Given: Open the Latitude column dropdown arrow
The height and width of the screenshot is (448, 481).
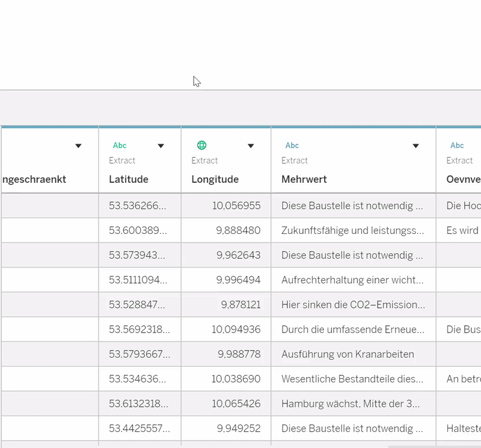Looking at the screenshot, I should point(161,146).
